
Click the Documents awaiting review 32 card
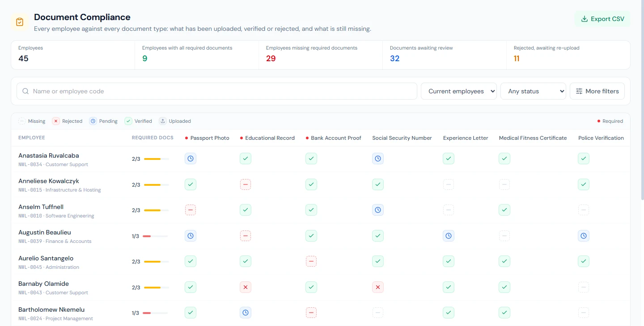coord(445,55)
